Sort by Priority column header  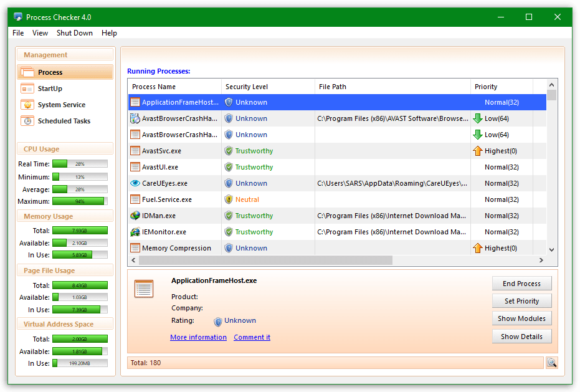(x=502, y=87)
